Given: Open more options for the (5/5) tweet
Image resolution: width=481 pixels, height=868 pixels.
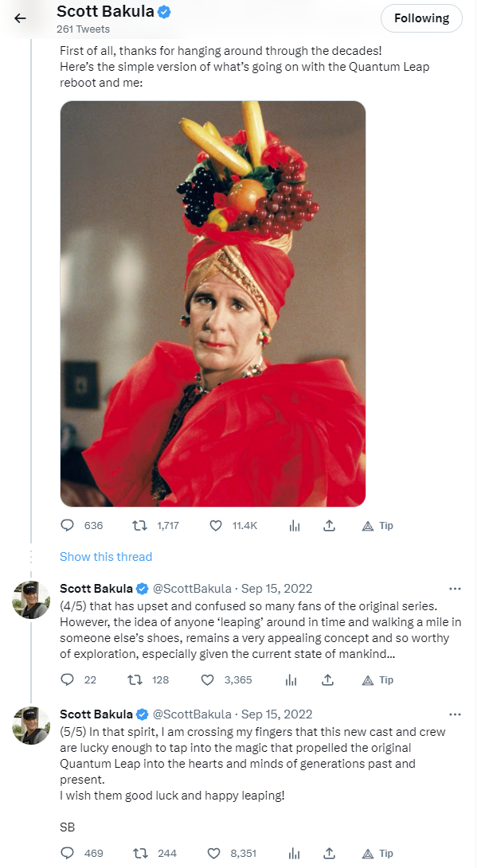Looking at the screenshot, I should point(456,714).
